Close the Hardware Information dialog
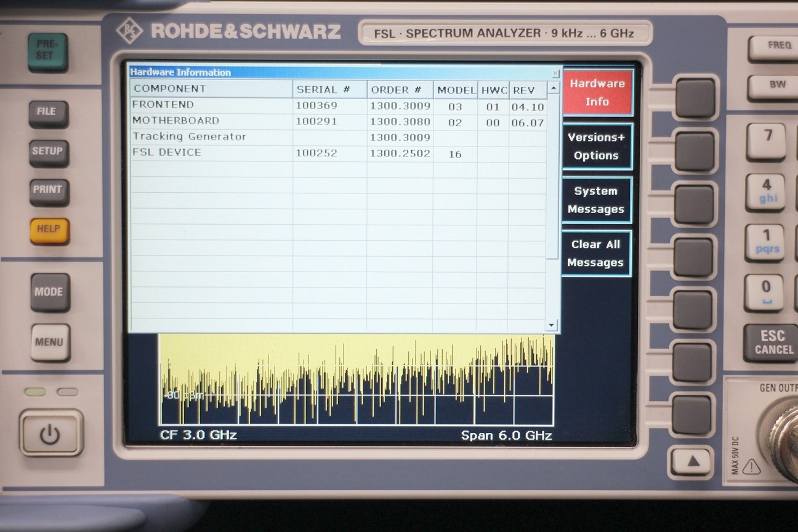This screenshot has width=798, height=532. [x=555, y=73]
